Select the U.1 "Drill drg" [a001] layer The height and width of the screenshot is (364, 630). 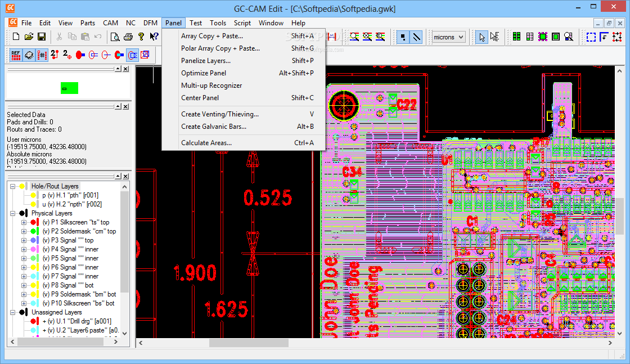click(x=76, y=321)
